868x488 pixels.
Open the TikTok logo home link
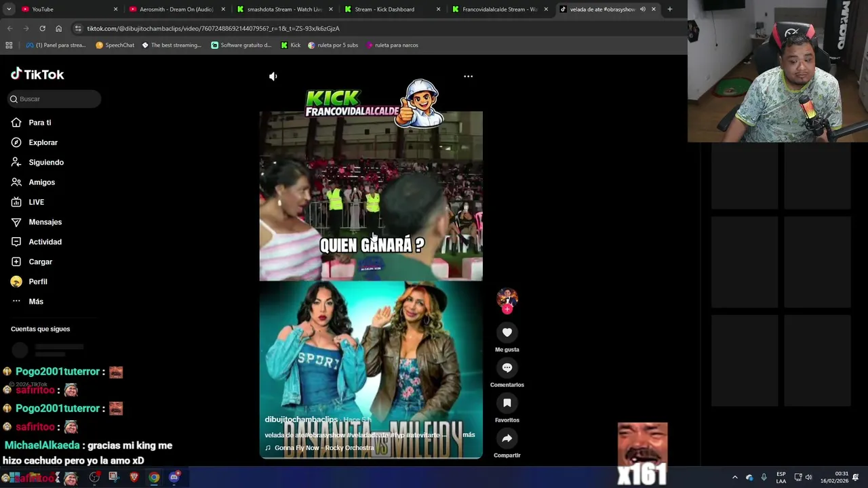coord(37,74)
